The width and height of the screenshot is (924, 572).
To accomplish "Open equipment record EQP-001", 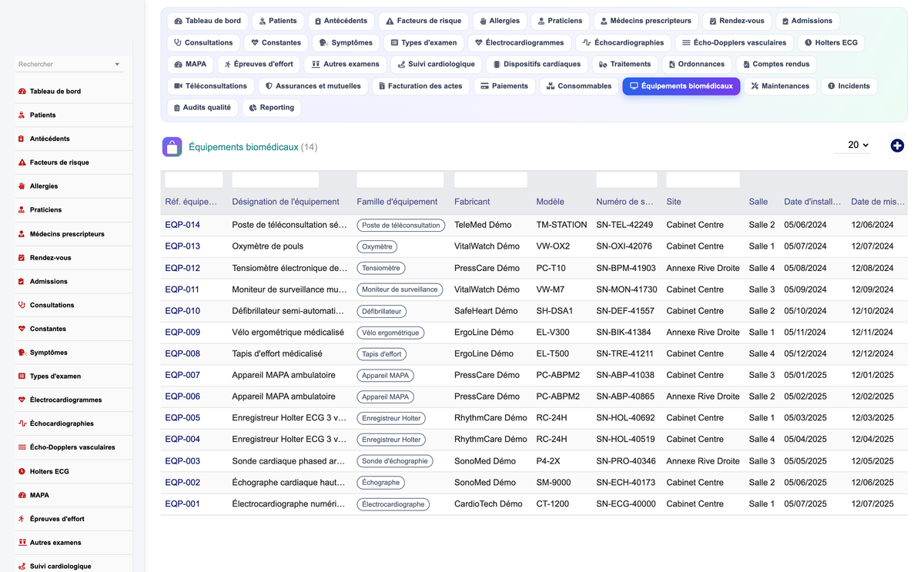I will point(182,504).
